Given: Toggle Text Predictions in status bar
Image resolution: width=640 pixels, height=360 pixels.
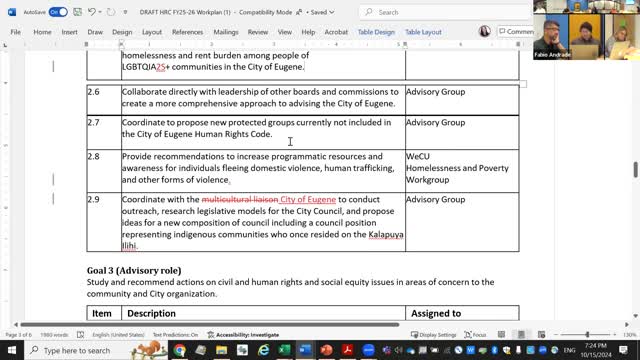Looking at the screenshot, I should (x=175, y=335).
